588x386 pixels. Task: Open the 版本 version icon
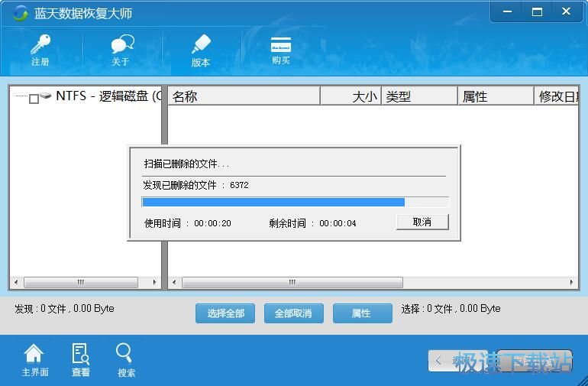click(x=201, y=50)
